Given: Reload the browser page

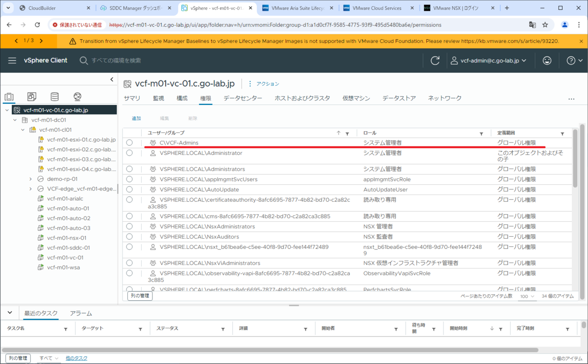Looking at the screenshot, I should pyautogui.click(x=37, y=24).
